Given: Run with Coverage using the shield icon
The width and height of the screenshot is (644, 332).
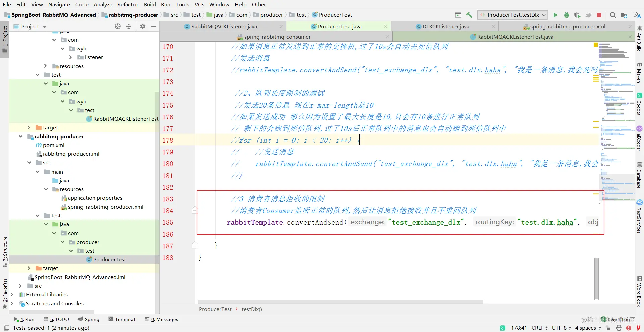Looking at the screenshot, I should (578, 15).
